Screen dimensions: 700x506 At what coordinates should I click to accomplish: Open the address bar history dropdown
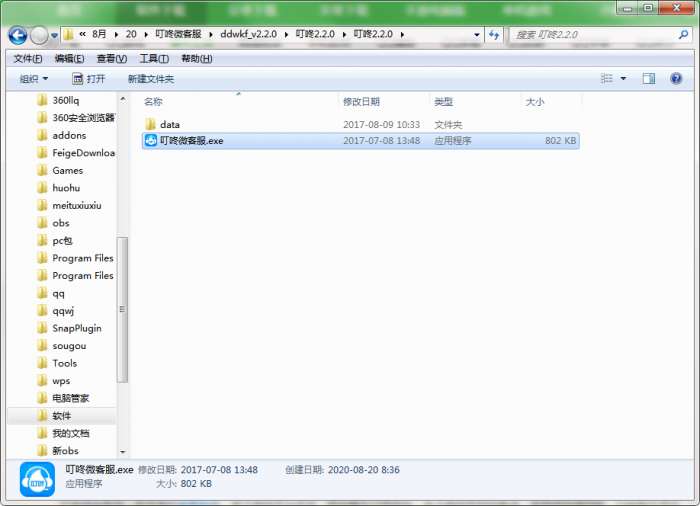(477, 35)
